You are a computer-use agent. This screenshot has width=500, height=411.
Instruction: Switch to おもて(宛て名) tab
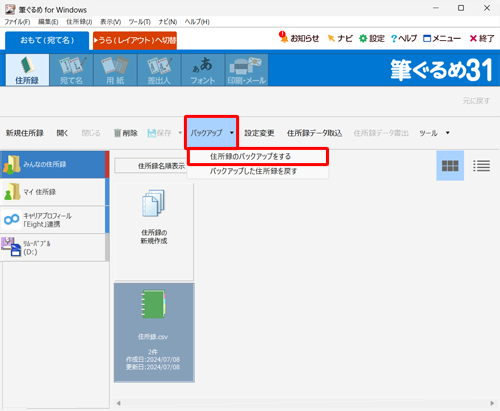click(47, 40)
